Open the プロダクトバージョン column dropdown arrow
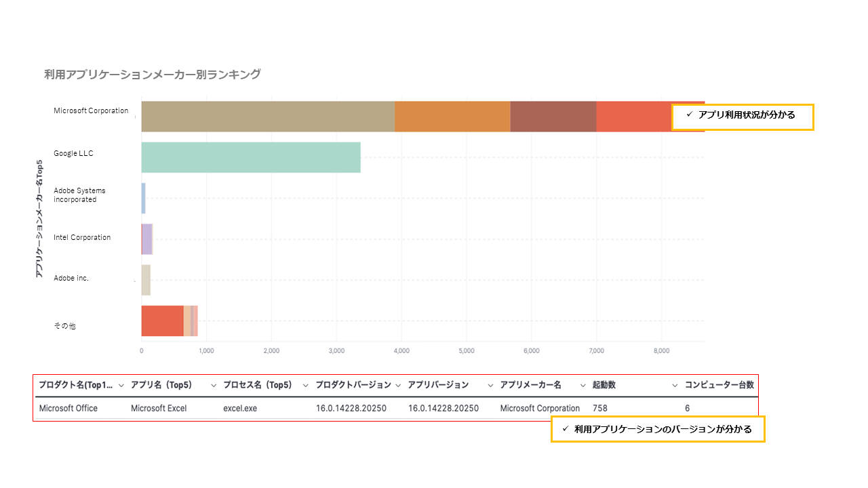 (398, 385)
